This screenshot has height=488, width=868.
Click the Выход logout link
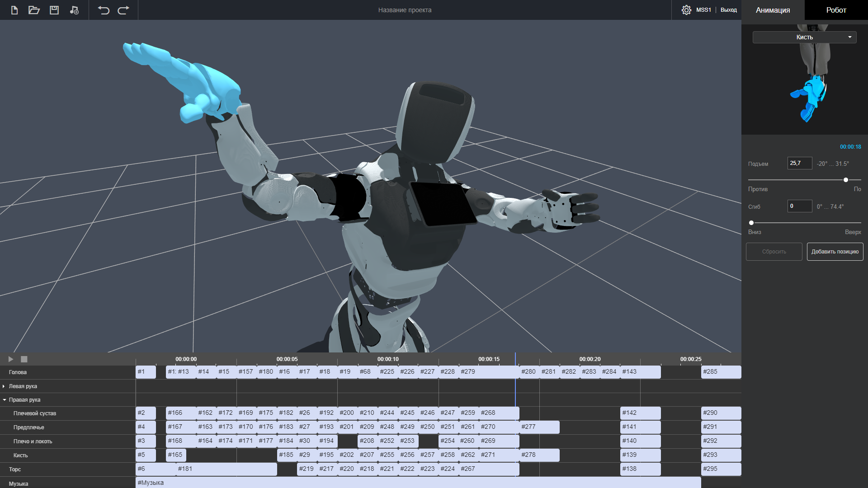(728, 10)
